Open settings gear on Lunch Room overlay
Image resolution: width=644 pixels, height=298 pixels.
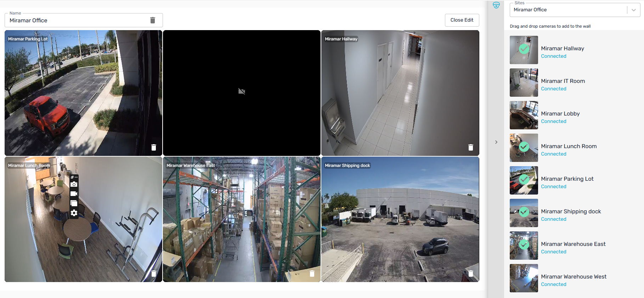(74, 213)
